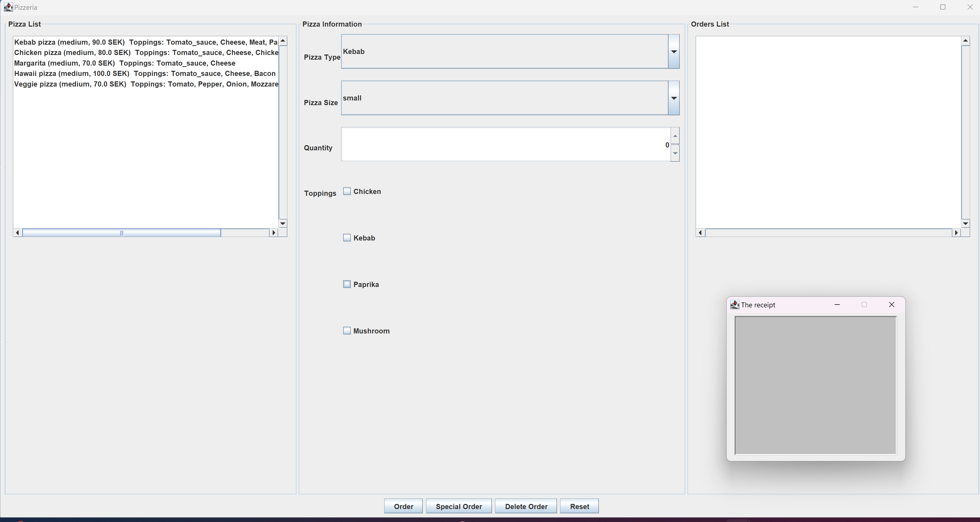980x522 pixels.
Task: Click Orders List horizontal scroll left arrow
Action: point(701,232)
